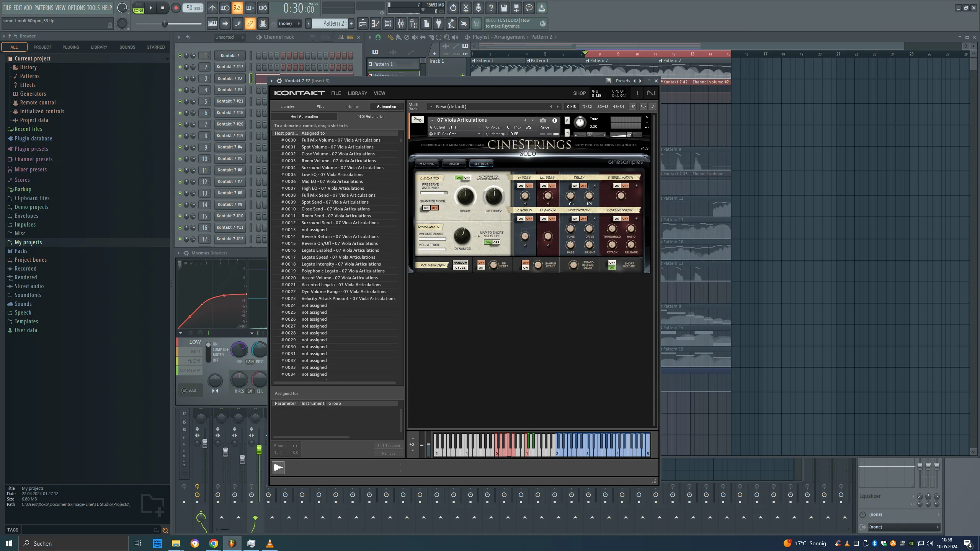
Task: Switch to Kontakt Libraries tab
Action: coord(287,107)
